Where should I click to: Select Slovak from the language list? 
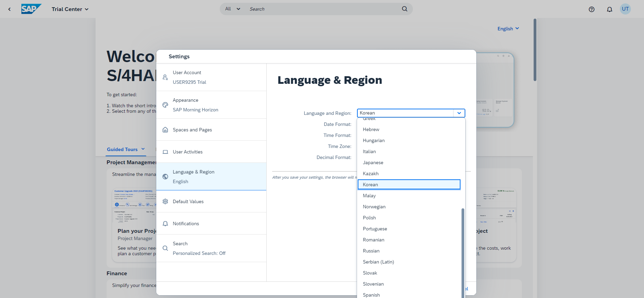click(x=409, y=273)
